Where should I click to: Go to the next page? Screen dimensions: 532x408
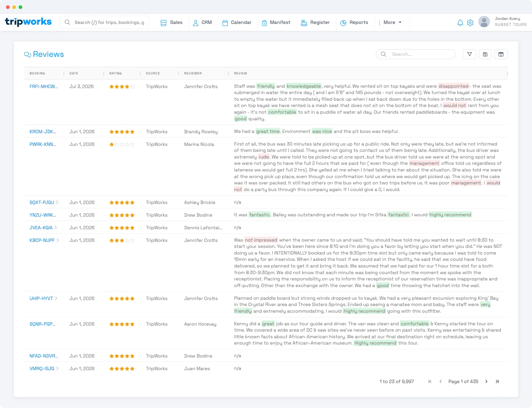(x=486, y=381)
